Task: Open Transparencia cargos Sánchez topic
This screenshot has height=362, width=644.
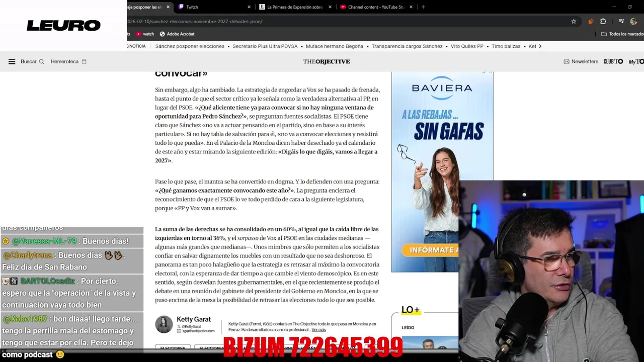Action: tap(407, 46)
